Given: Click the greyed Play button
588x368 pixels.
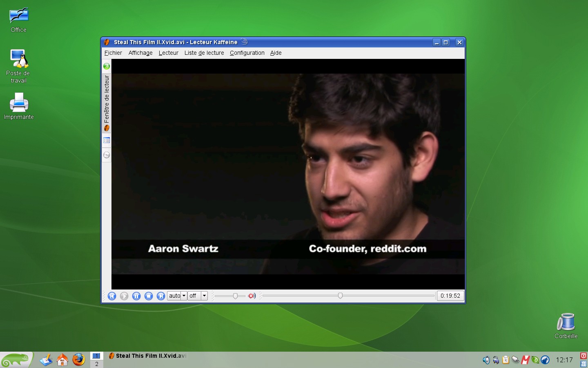Looking at the screenshot, I should click(124, 296).
